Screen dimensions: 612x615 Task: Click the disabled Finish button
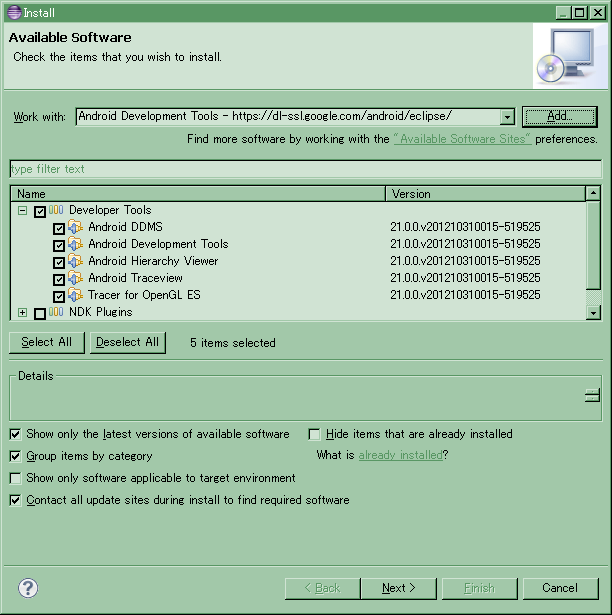coord(479,588)
